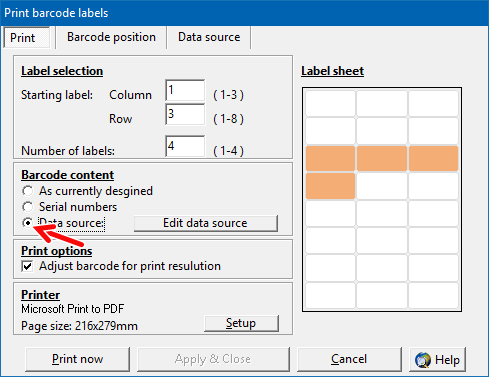
Task: Click the (1-4) label count range hint
Action: coord(229,151)
